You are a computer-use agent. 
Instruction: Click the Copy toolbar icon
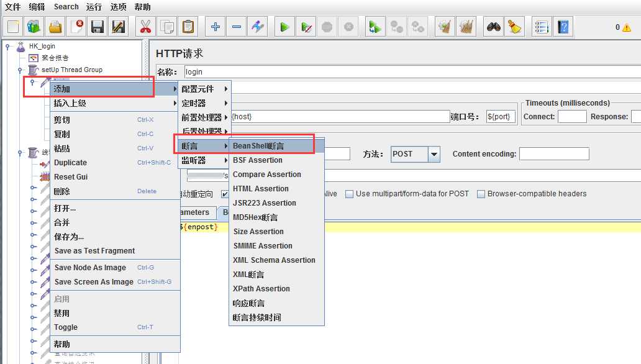click(167, 27)
